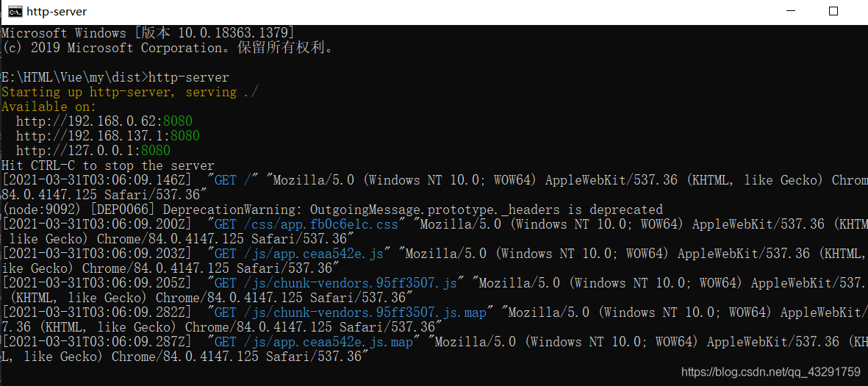Click the GET /js/chunk-vendors.95ff3507.js entry
This screenshot has width=868, height=386.
[x=335, y=283]
